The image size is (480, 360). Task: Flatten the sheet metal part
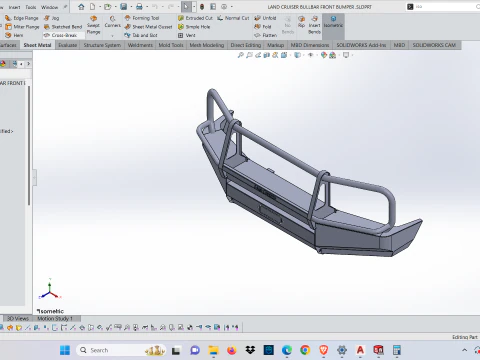tap(266, 35)
